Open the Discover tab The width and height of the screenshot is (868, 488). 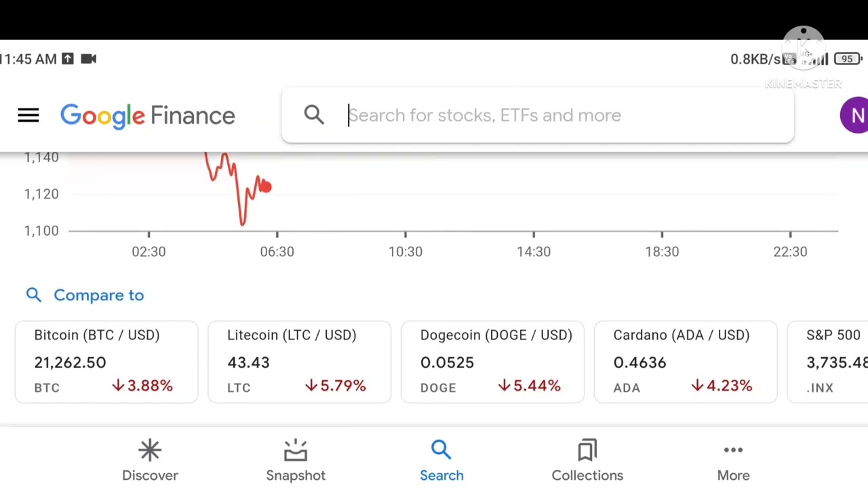[150, 460]
